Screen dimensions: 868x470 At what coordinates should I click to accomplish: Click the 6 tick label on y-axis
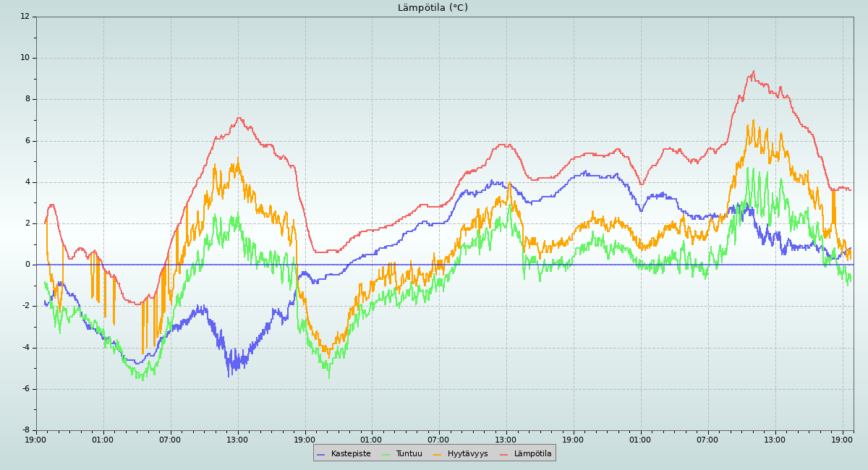point(27,141)
